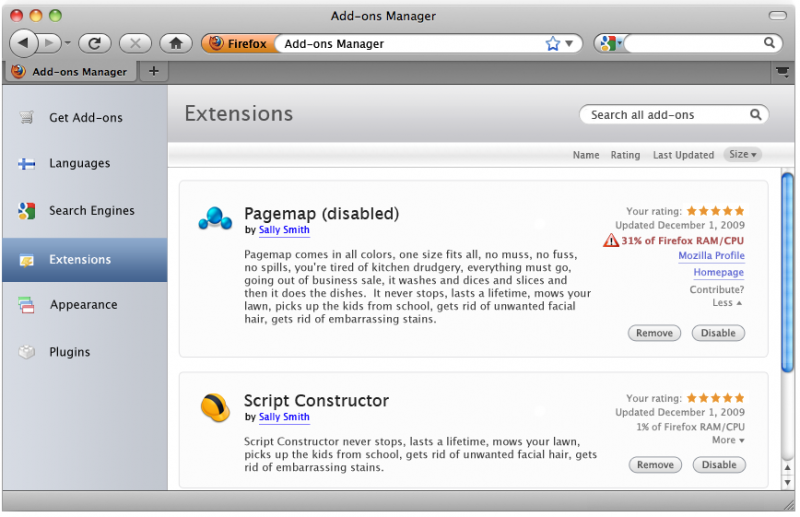This screenshot has width=800, height=517.
Task: Click the Stop loading X button
Action: click(x=135, y=43)
